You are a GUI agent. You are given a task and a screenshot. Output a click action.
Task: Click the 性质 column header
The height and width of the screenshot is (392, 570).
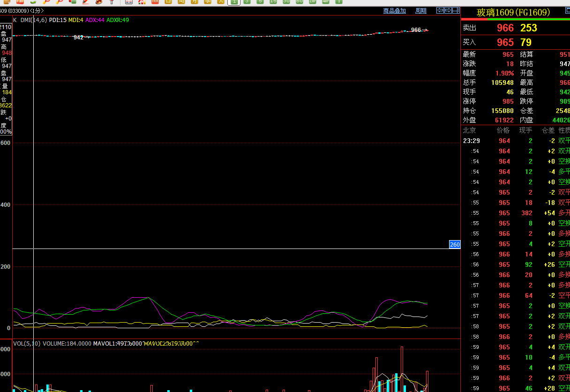coord(564,130)
